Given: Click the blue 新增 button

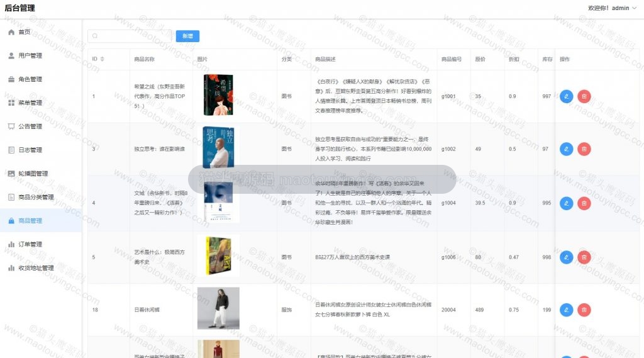Looking at the screenshot, I should pos(187,36).
